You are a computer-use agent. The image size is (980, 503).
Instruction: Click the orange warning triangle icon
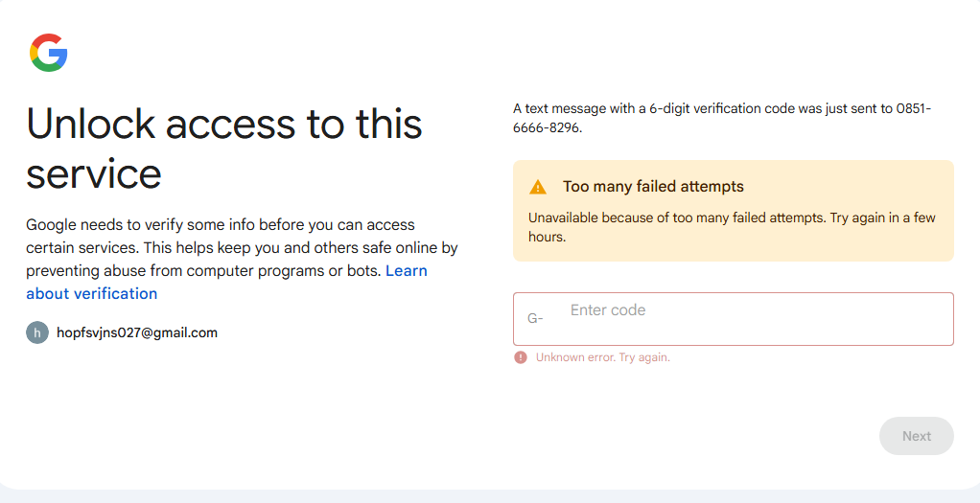tap(538, 187)
